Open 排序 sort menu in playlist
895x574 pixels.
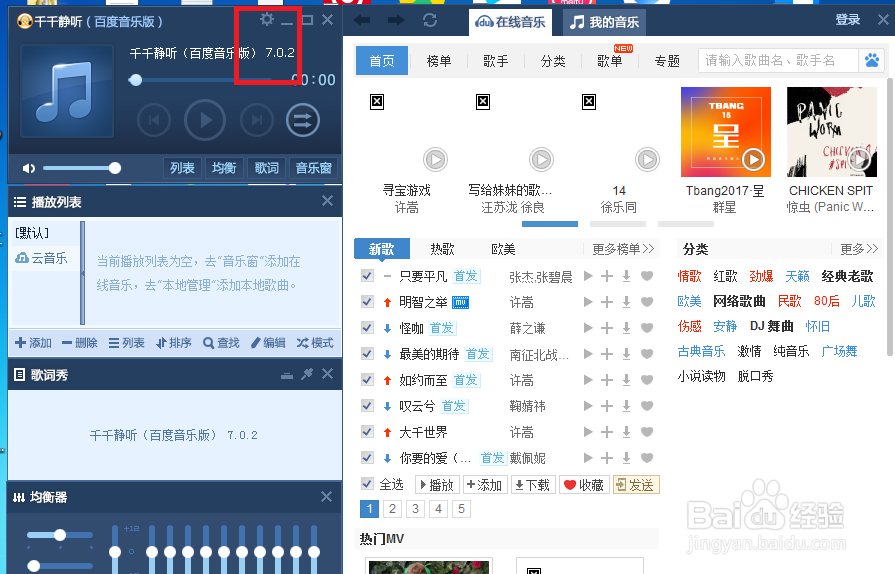pyautogui.click(x=174, y=343)
